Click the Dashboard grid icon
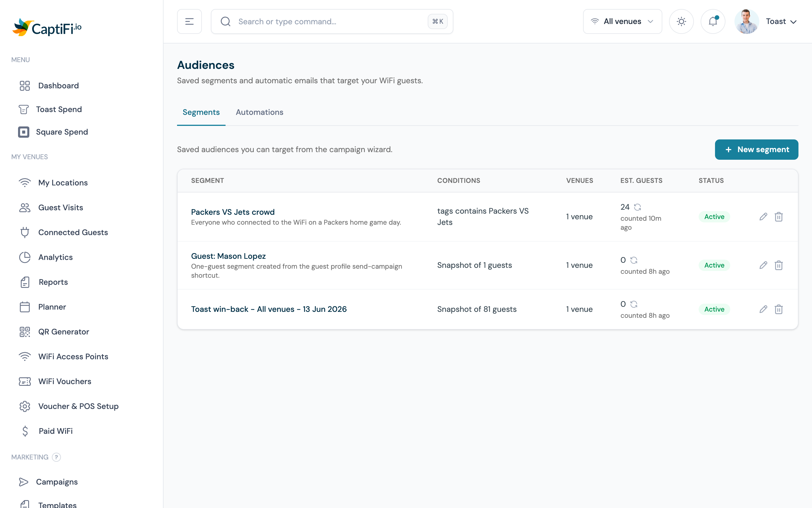812x508 pixels. coord(25,86)
